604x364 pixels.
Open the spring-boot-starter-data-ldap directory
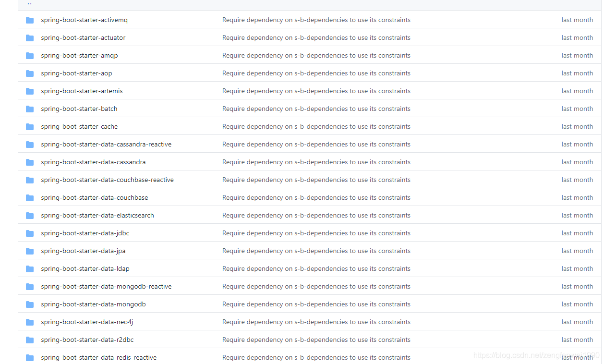pos(85,269)
